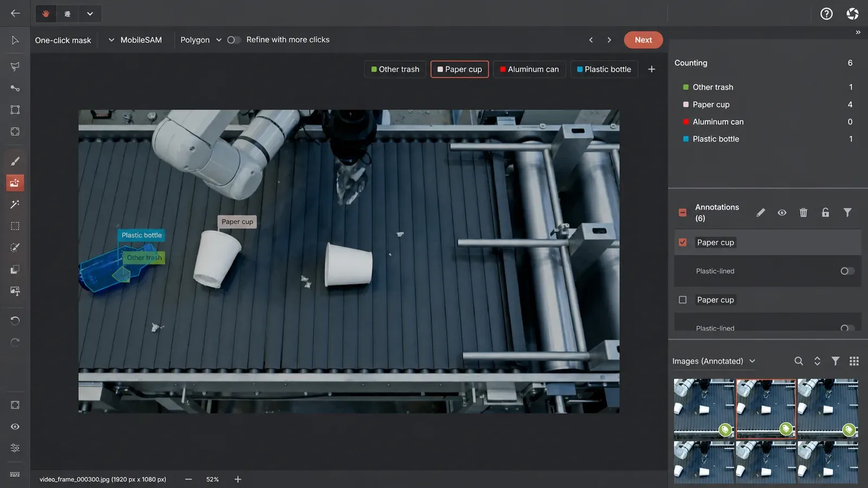This screenshot has width=868, height=488.
Task: Toggle visibility of all annotations eye icon
Action: click(782, 213)
